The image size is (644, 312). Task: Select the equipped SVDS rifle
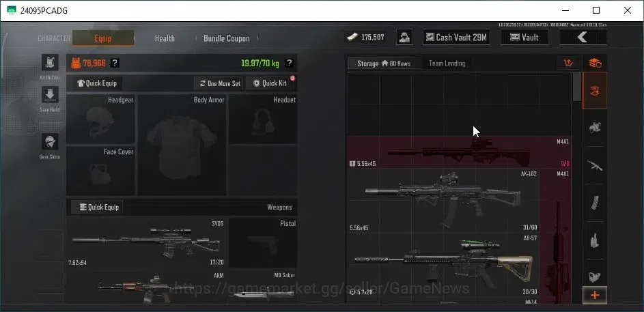146,243
